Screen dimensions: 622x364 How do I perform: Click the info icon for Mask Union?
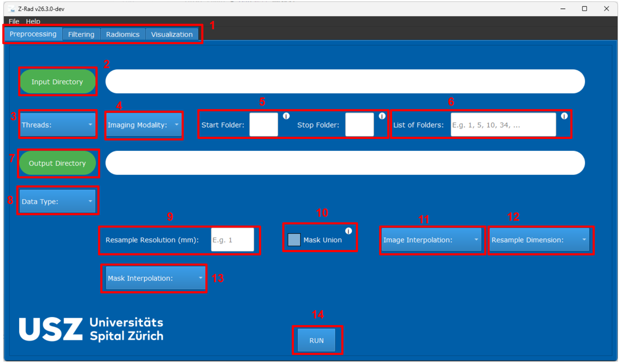pos(348,231)
